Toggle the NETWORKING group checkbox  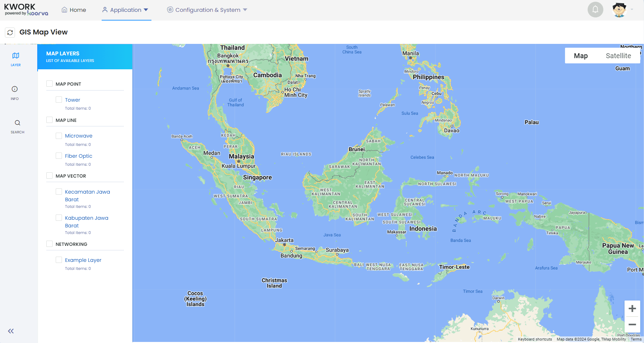[49, 244]
